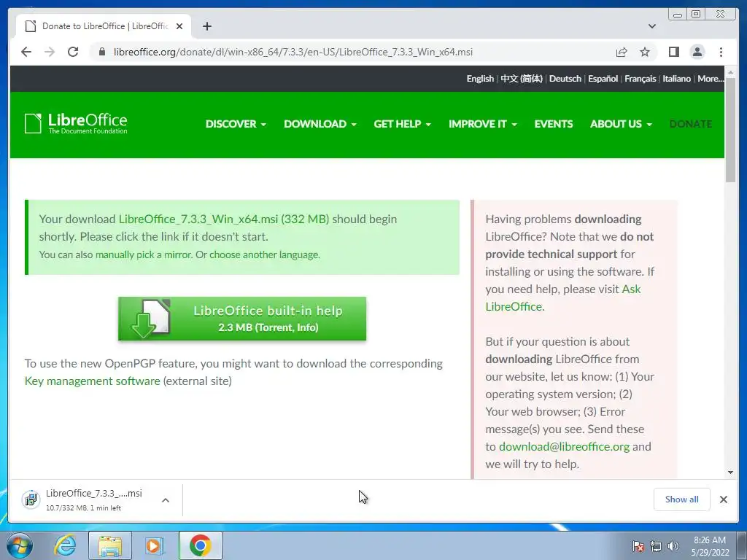
Task: Share this page using share icon
Action: tap(622, 52)
